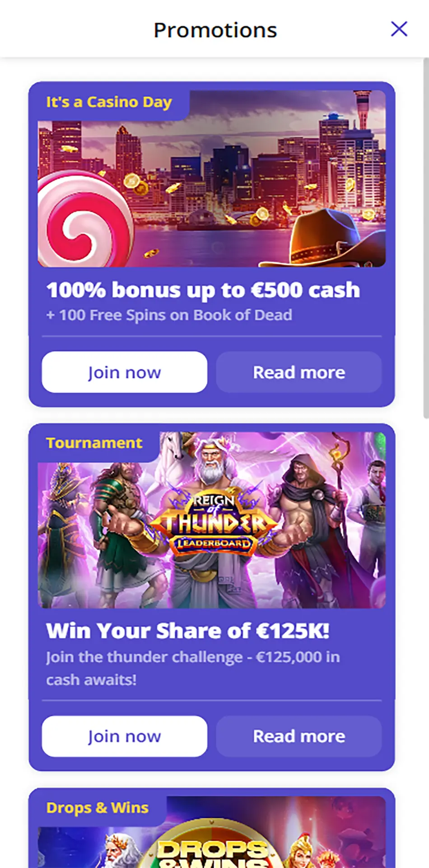This screenshot has width=429, height=868.
Task: Click the city skyline Casino Day banner
Action: (x=212, y=179)
